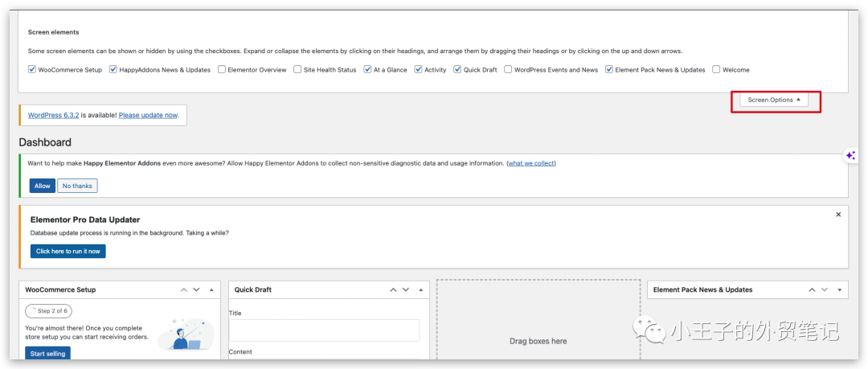Click the purple sparkle AI icon
This screenshot has height=369, width=868.
[850, 156]
